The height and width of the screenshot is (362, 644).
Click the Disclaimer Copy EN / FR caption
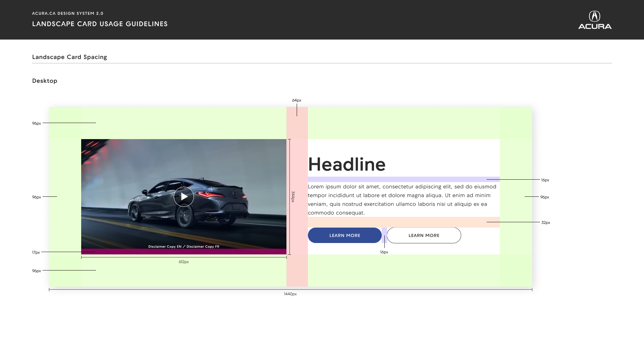pyautogui.click(x=184, y=247)
